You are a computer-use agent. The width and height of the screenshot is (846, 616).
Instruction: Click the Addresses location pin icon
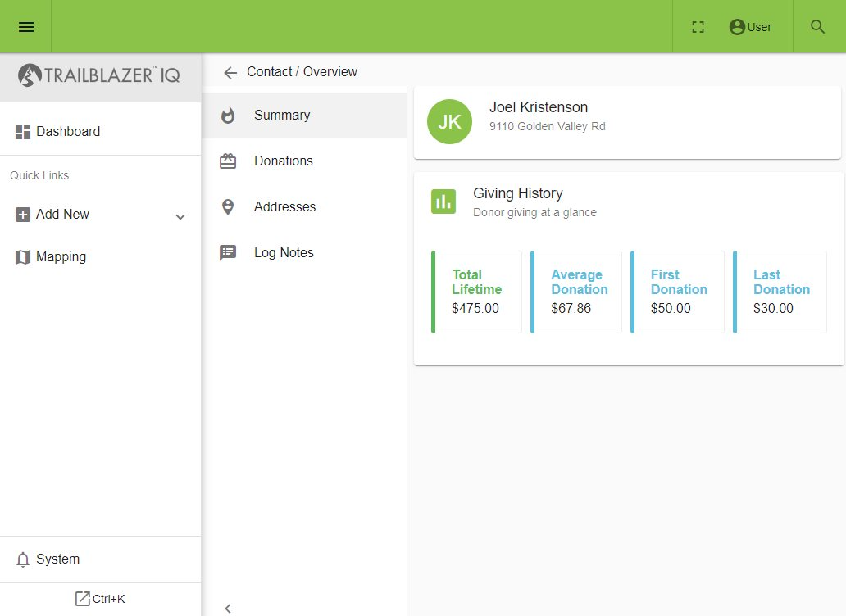tap(228, 207)
